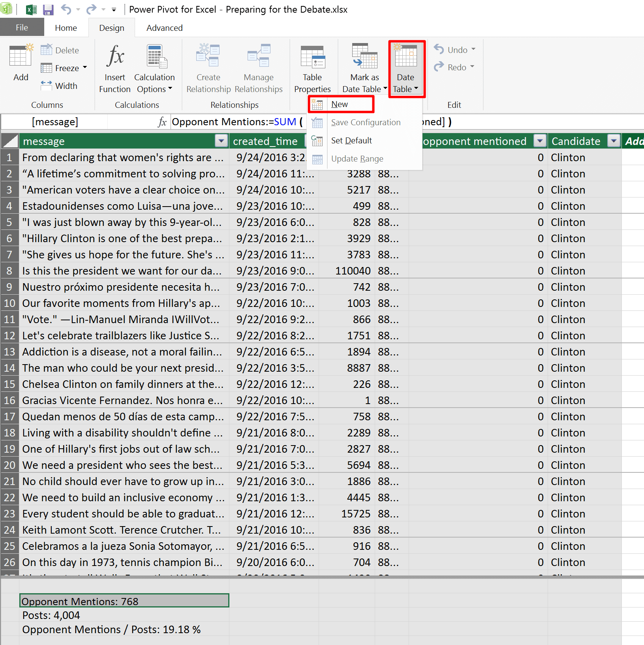
Task: Click cell "Addiction is a disease, not a moral failin..."
Action: tap(124, 352)
